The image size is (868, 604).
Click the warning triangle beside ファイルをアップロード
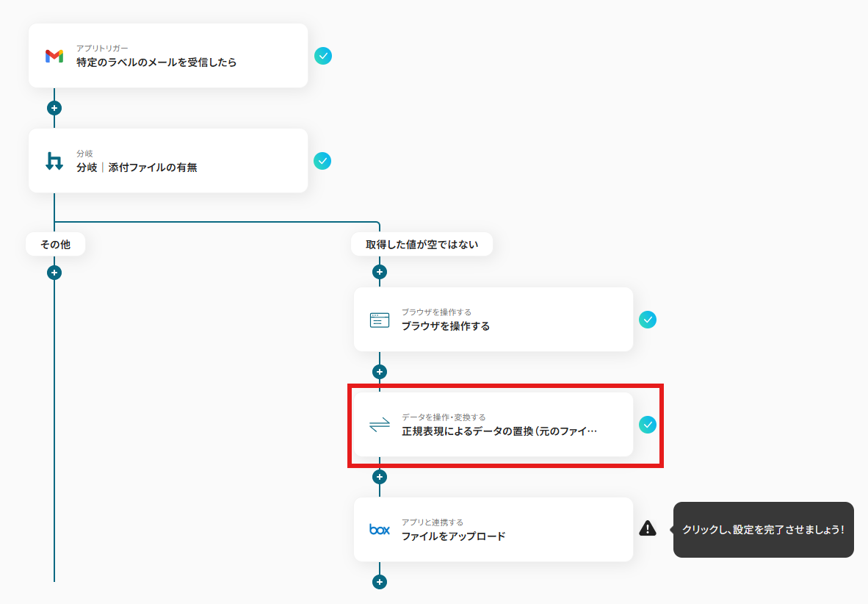coord(648,528)
